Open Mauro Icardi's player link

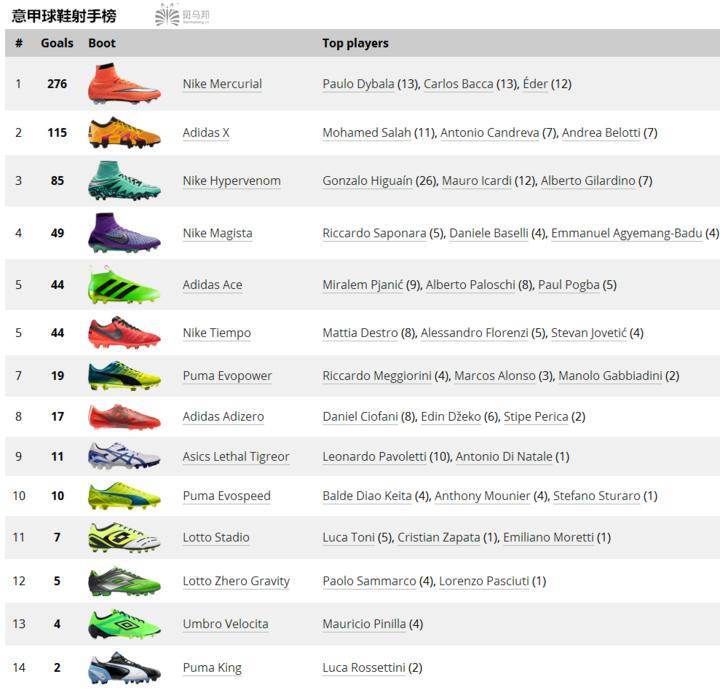pos(477,181)
